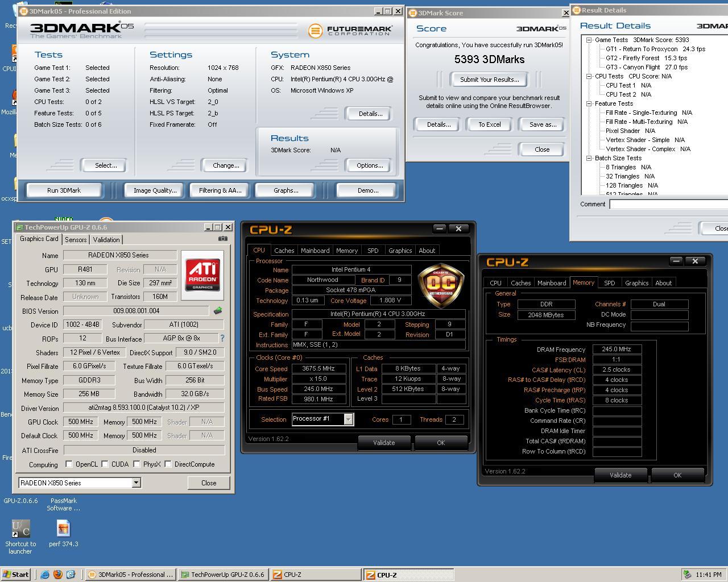
Task: Click the Result Details window title icon
Action: pos(577,10)
